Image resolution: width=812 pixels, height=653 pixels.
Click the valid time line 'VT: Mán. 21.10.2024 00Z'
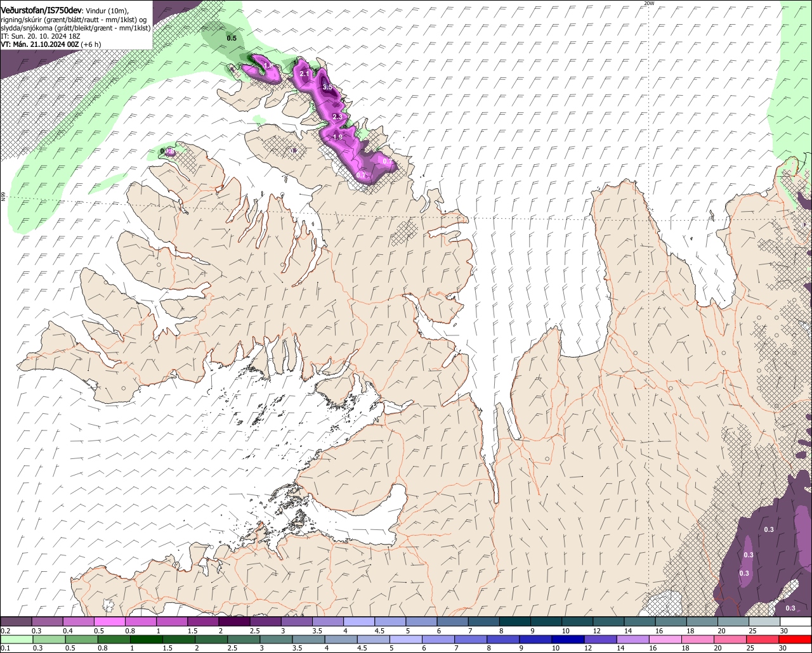tap(40, 44)
